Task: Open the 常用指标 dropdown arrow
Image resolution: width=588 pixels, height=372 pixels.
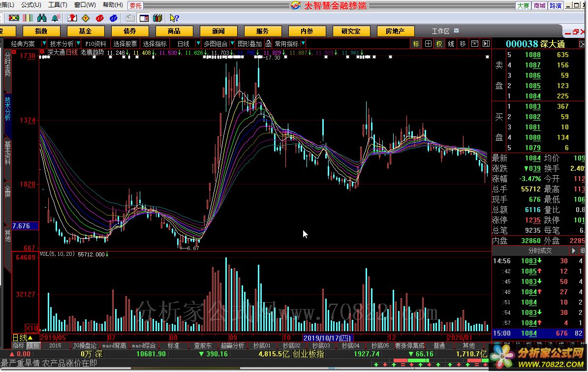Action: tap(303, 43)
